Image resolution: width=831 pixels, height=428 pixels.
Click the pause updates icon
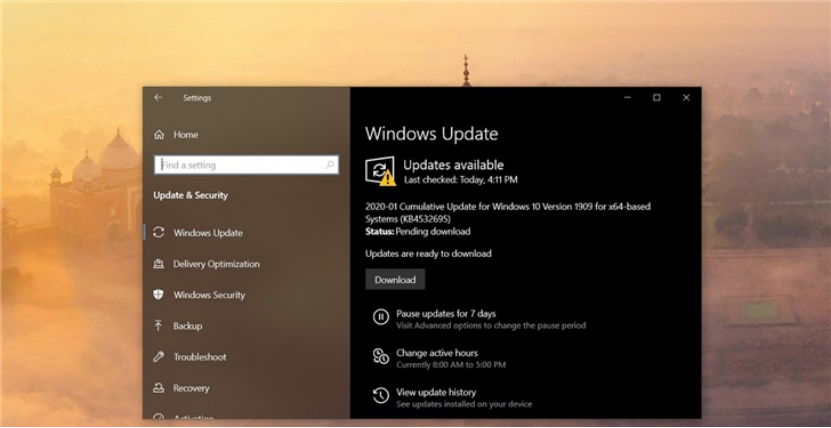pyautogui.click(x=380, y=318)
